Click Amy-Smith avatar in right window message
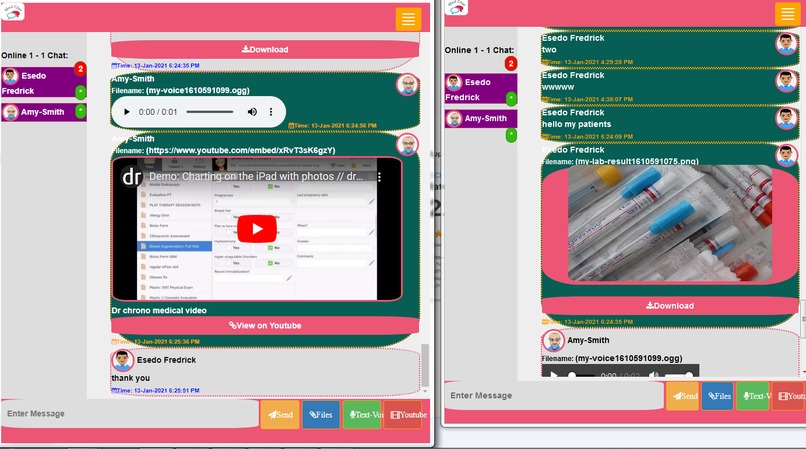 tap(554, 340)
